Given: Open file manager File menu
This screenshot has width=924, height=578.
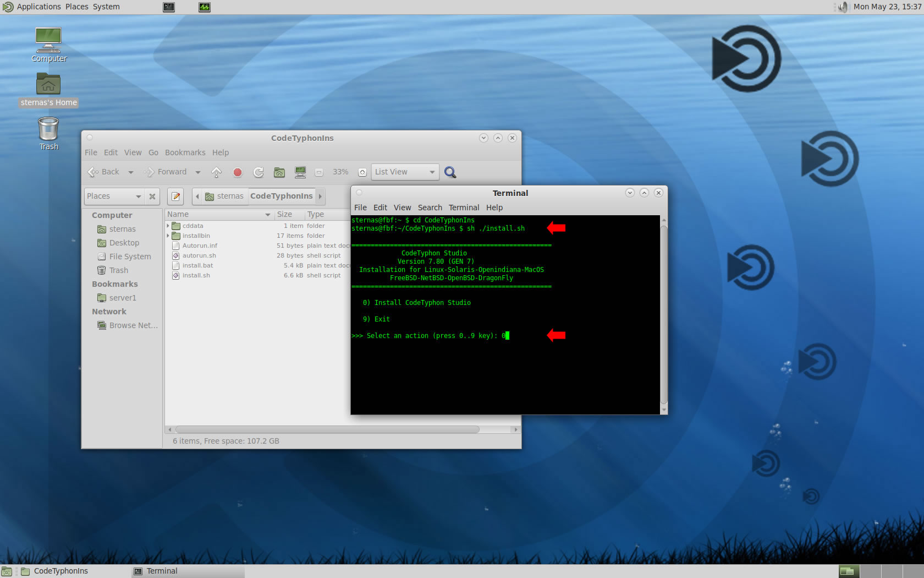Looking at the screenshot, I should [x=91, y=152].
